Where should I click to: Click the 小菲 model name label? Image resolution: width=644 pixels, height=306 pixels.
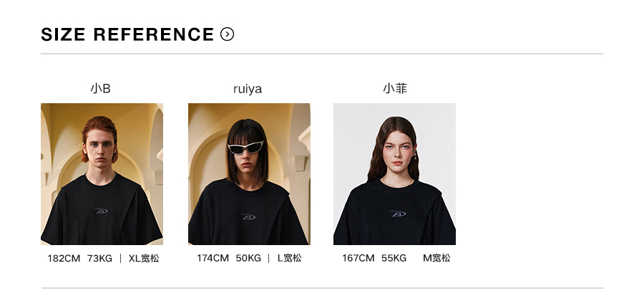pyautogui.click(x=395, y=88)
